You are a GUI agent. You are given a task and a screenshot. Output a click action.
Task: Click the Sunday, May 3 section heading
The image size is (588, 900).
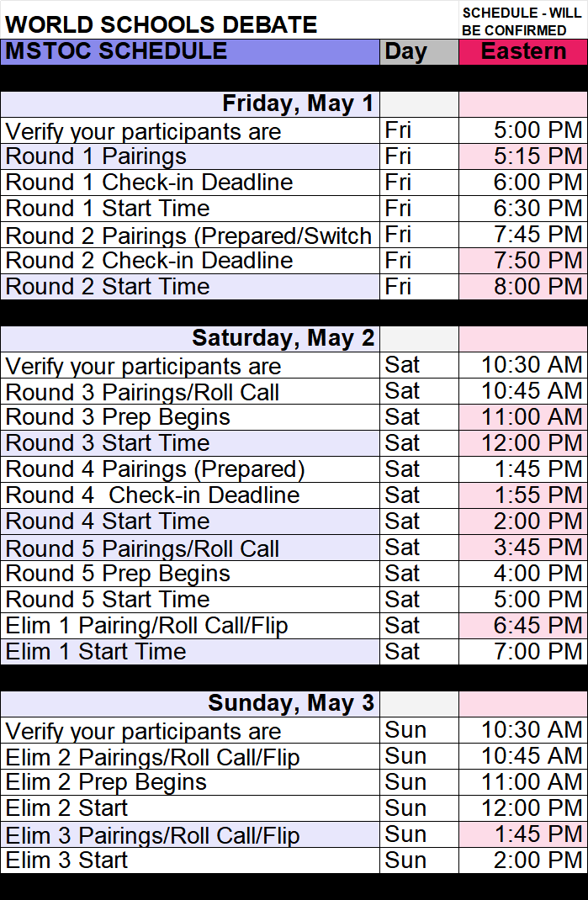pyautogui.click(x=291, y=703)
